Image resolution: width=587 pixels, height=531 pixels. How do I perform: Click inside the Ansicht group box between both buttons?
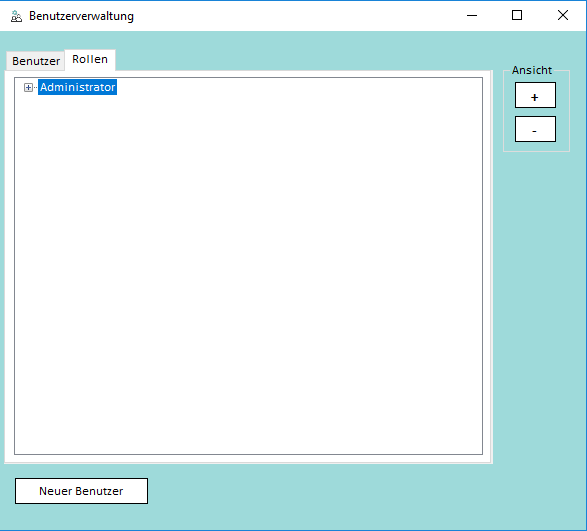pos(535,112)
